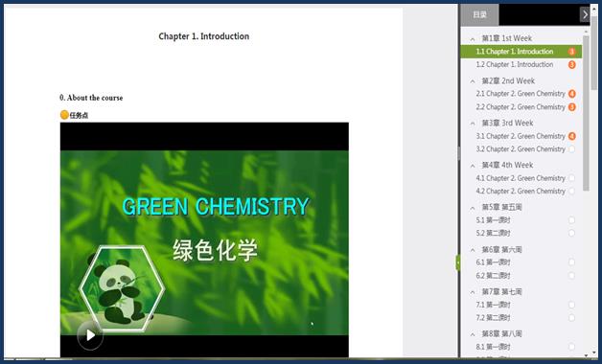
Task: Collapse the 第5章 第五周 section
Action: (473, 208)
